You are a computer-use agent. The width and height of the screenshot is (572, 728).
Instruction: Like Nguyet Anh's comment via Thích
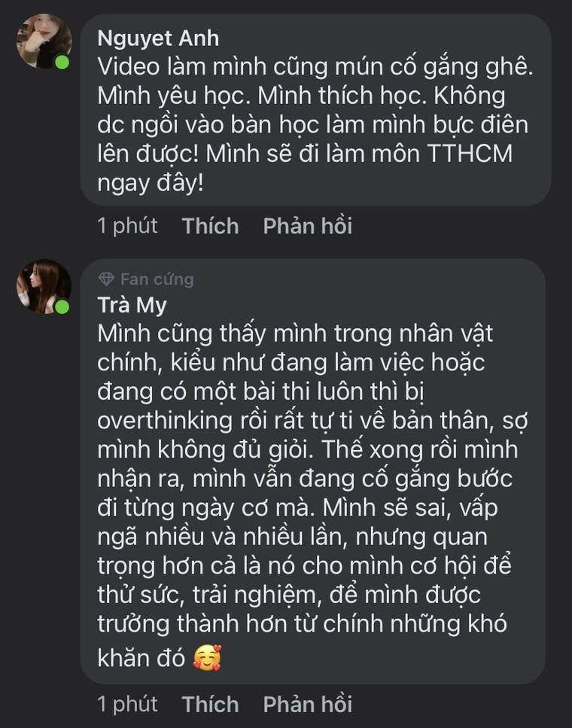(210, 226)
